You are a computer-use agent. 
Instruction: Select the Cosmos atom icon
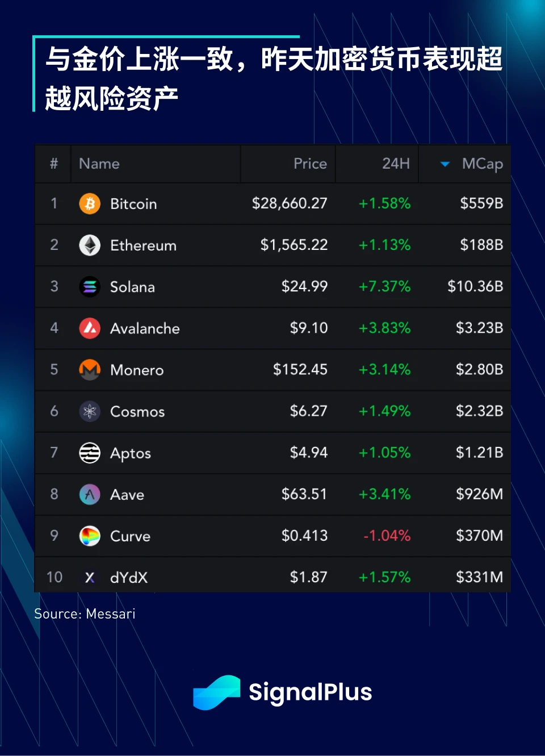(90, 411)
